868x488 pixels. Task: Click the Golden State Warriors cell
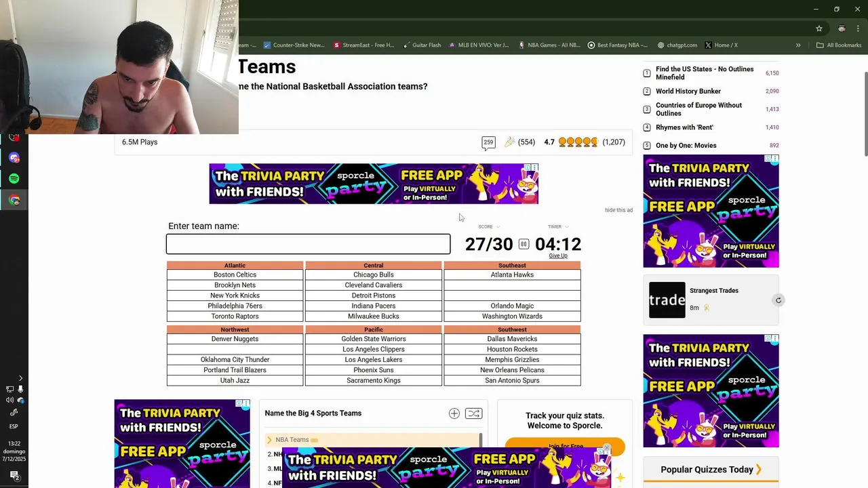pyautogui.click(x=374, y=339)
